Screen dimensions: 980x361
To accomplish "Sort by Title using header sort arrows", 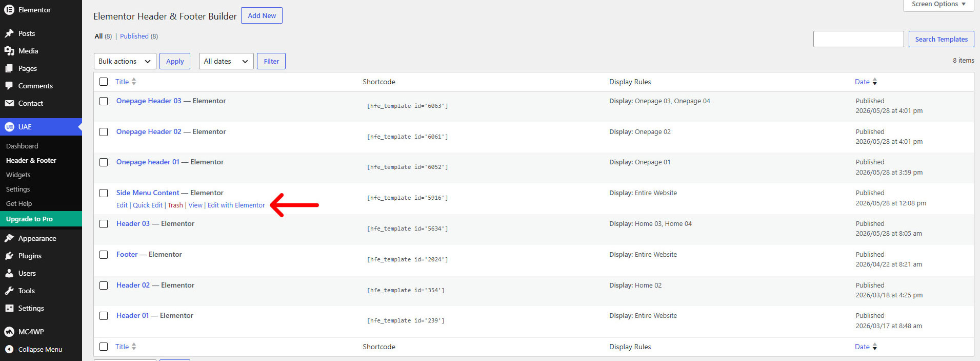I will pyautogui.click(x=134, y=82).
